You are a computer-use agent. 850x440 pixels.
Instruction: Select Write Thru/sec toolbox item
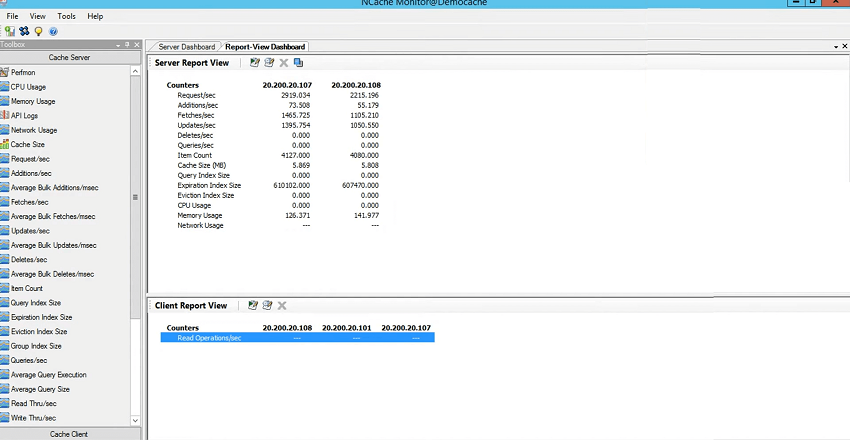click(x=34, y=418)
